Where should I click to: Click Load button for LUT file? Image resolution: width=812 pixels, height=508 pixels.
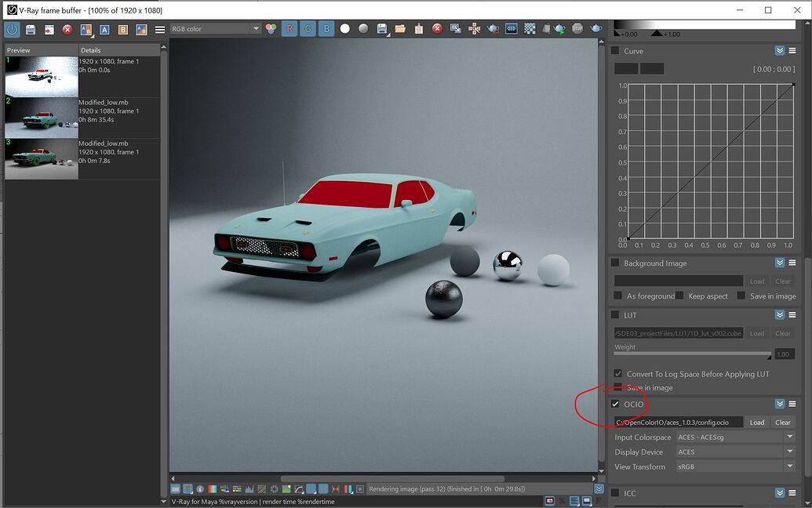(x=757, y=333)
